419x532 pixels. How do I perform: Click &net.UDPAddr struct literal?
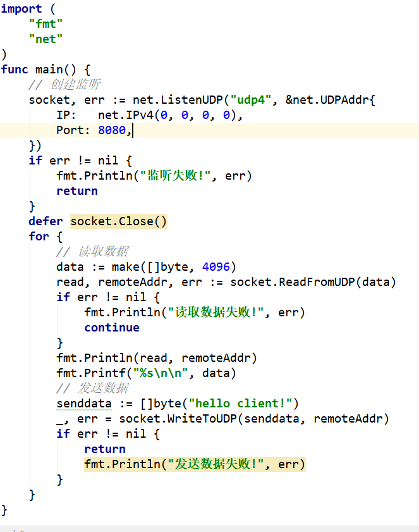pyautogui.click(x=330, y=100)
